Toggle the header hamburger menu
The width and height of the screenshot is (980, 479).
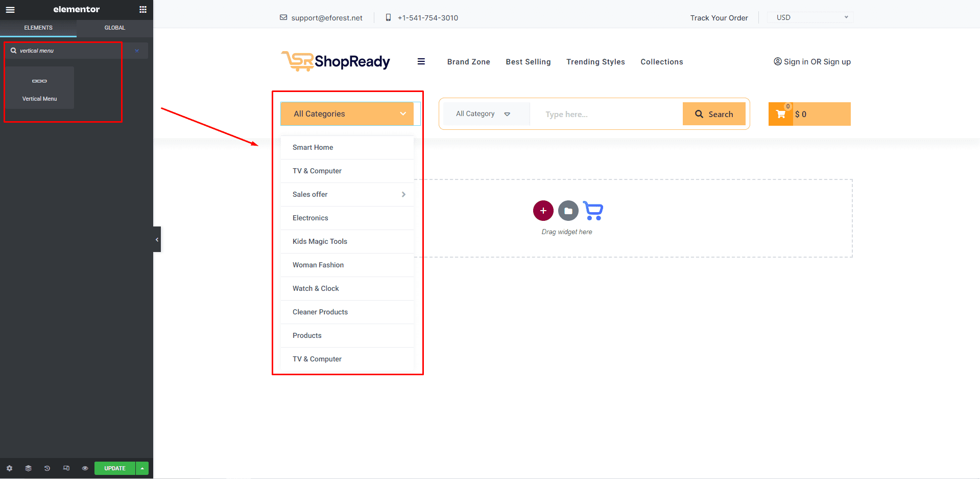(x=421, y=62)
